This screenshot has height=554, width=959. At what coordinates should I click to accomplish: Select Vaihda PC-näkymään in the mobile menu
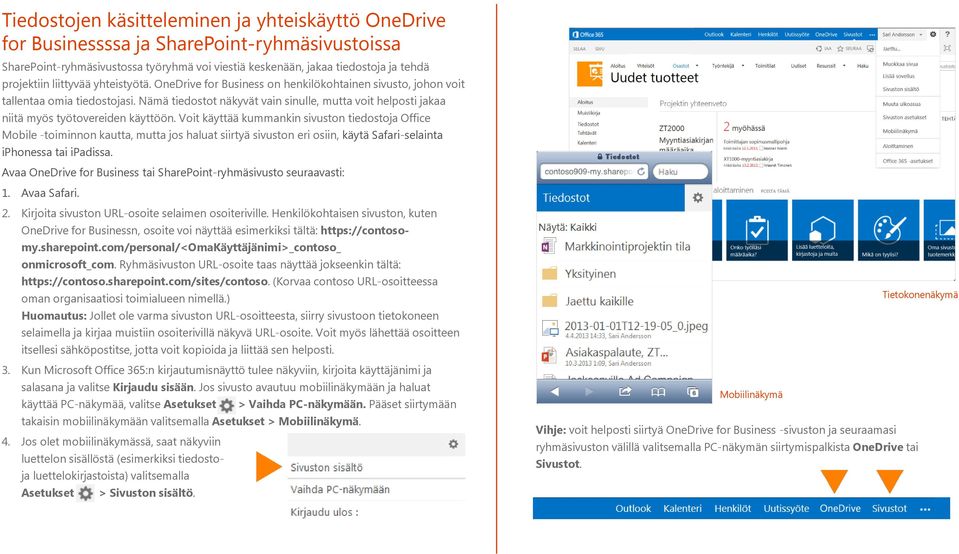tap(340, 490)
